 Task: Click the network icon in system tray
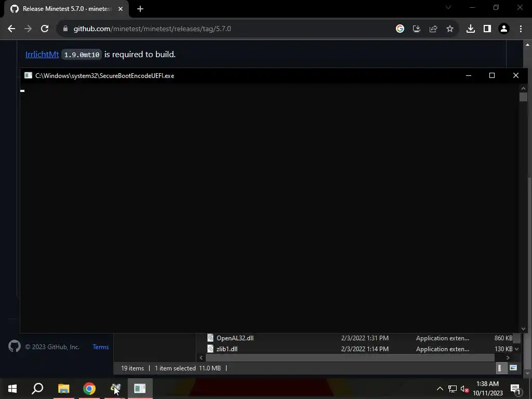pyautogui.click(x=453, y=389)
